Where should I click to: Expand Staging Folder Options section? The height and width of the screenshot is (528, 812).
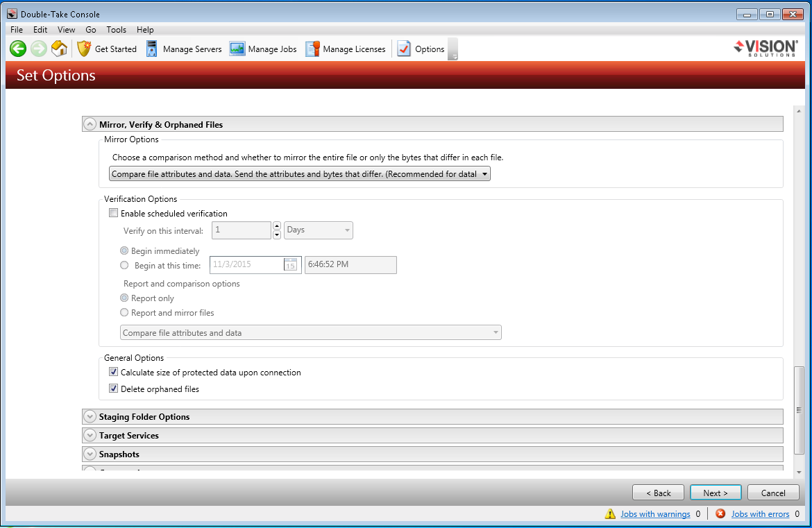[90, 416]
